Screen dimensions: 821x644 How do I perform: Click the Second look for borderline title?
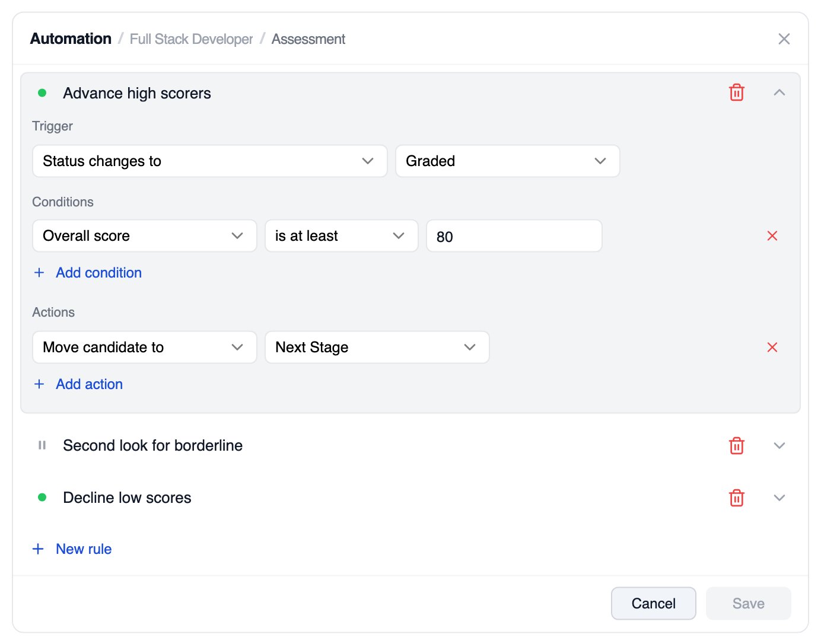tap(153, 445)
